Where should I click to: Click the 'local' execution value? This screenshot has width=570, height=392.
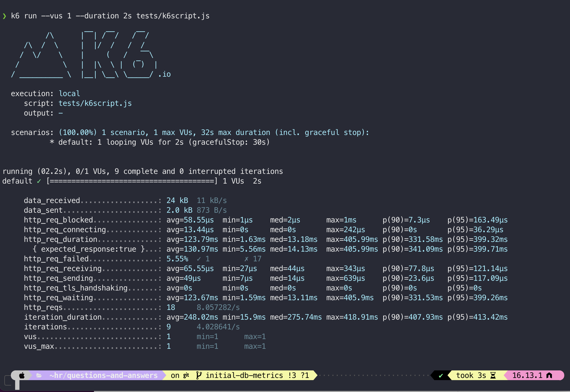coord(69,94)
